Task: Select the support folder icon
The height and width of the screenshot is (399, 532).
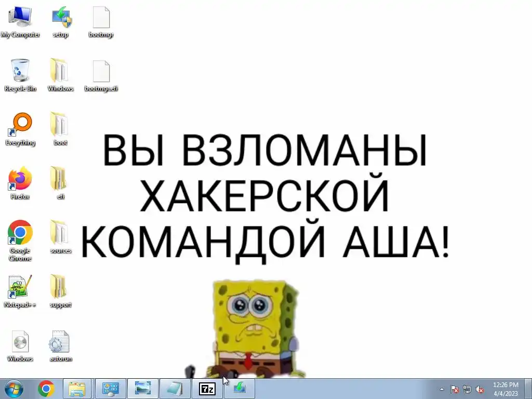Action: click(x=61, y=291)
